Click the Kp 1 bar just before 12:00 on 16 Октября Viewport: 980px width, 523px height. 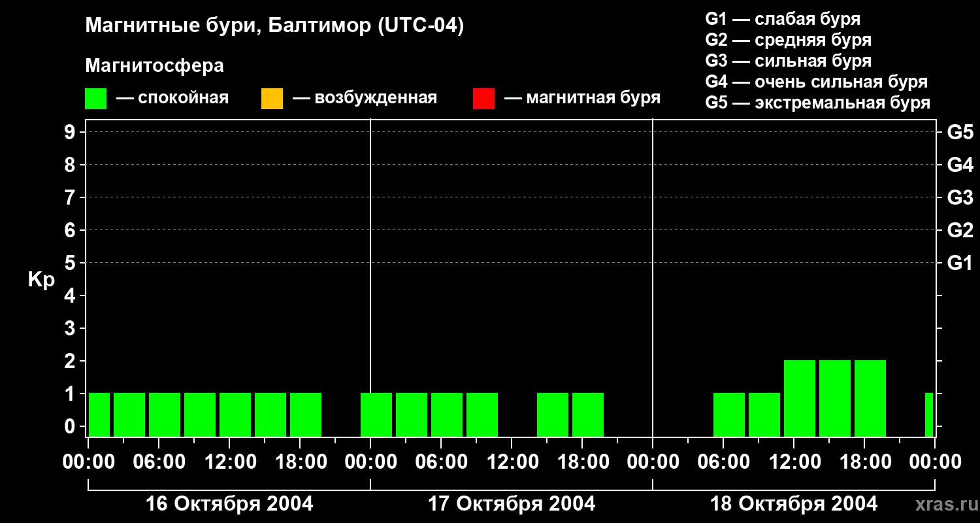(x=200, y=414)
